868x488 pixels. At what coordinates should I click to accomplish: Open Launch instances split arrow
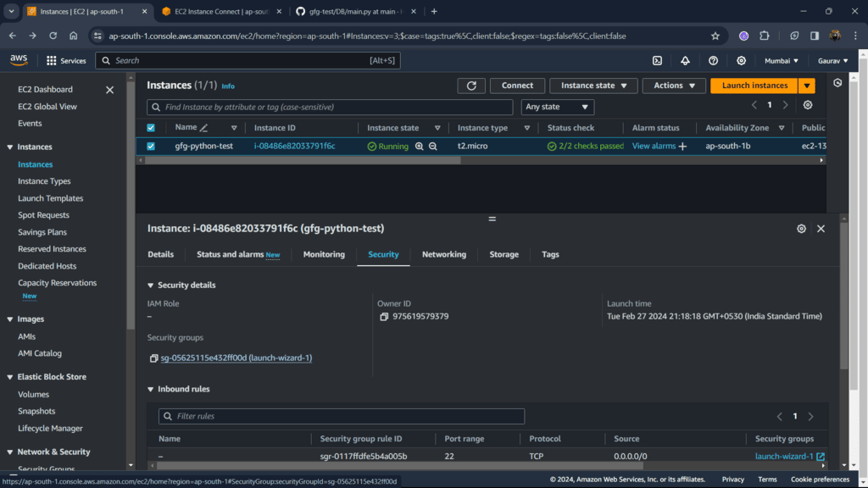pos(807,86)
